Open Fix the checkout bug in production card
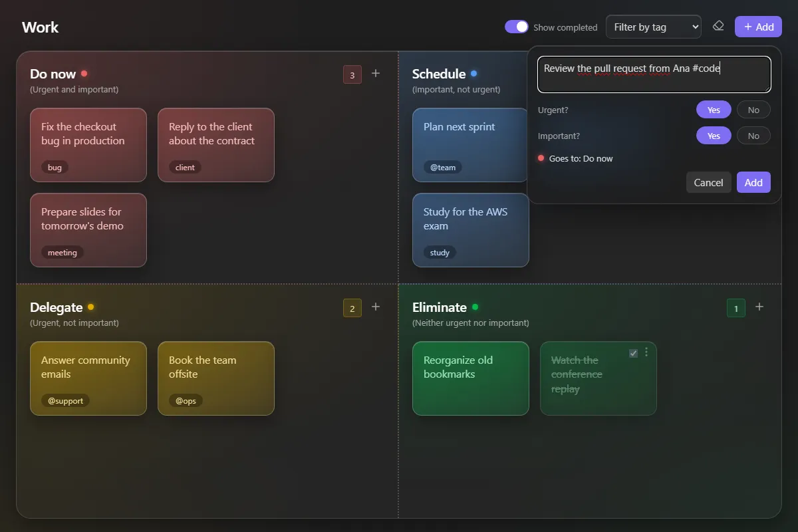The height and width of the screenshot is (532, 798). pyautogui.click(x=88, y=145)
